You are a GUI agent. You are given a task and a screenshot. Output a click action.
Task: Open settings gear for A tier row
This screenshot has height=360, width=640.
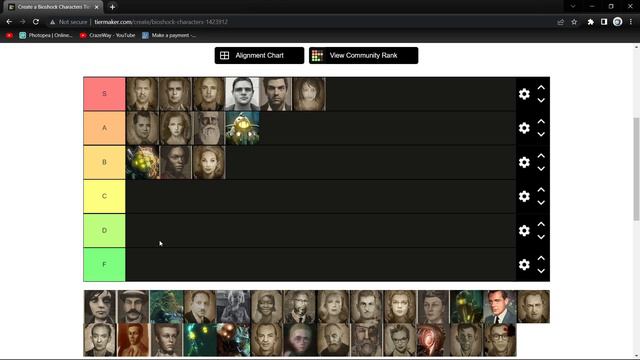click(524, 128)
